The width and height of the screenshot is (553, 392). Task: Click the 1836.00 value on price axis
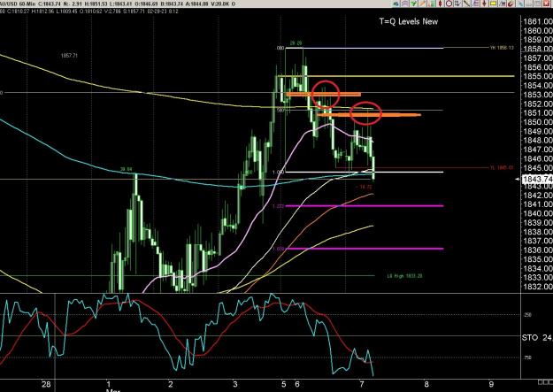[538, 250]
